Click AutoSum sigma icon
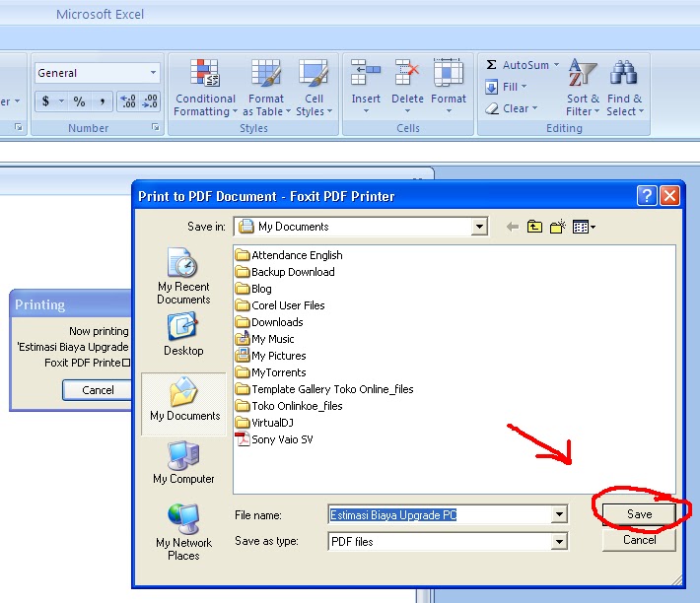The image size is (700, 603). [x=492, y=65]
